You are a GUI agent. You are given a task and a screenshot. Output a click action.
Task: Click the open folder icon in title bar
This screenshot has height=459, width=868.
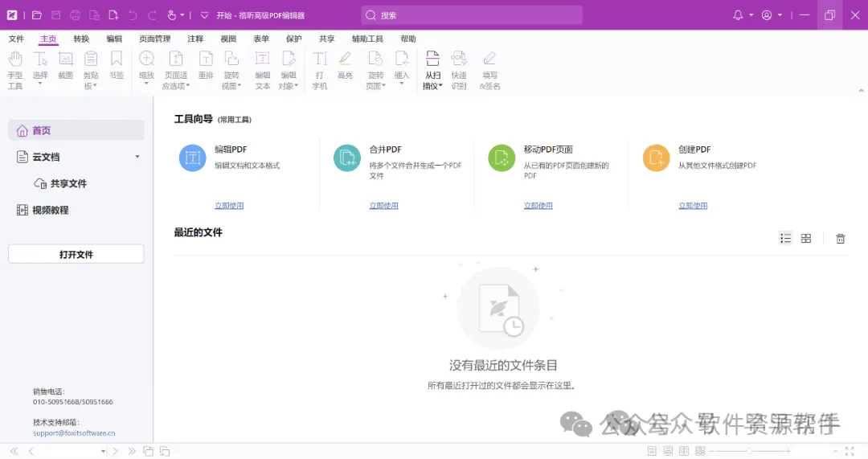point(36,15)
